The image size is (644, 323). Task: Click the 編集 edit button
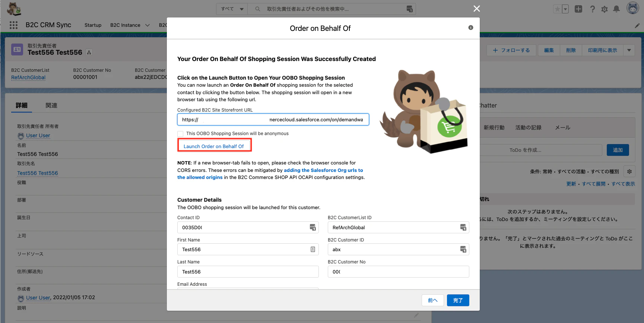point(549,50)
